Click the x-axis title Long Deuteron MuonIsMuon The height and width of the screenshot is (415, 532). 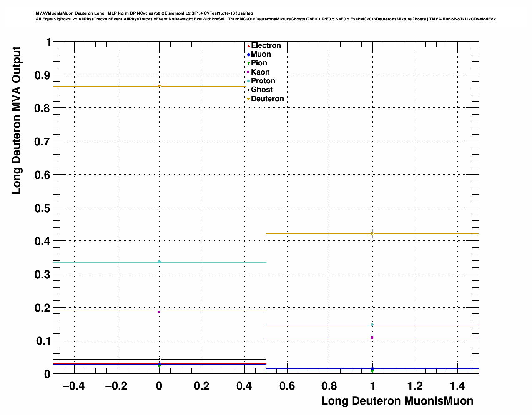click(x=397, y=401)
